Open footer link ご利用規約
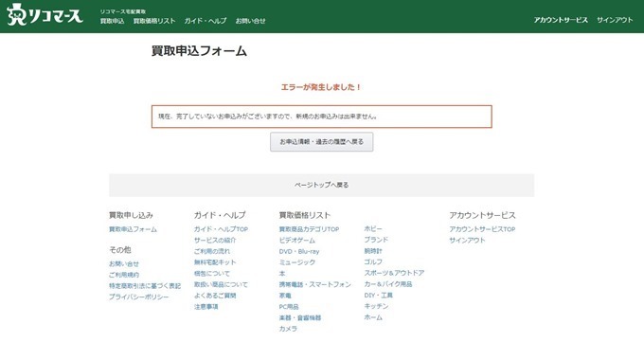 click(x=124, y=275)
